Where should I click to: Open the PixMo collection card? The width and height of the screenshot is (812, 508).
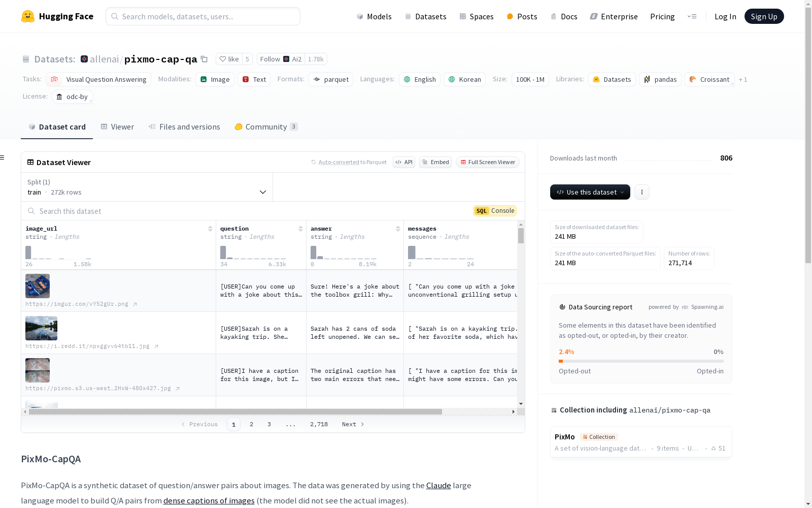point(641,442)
